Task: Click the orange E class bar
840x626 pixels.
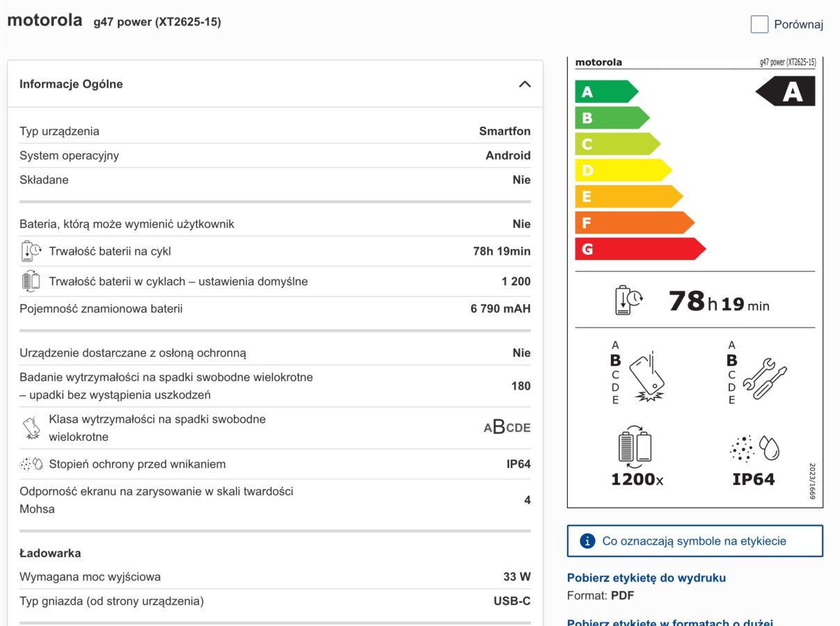Action: tap(628, 197)
